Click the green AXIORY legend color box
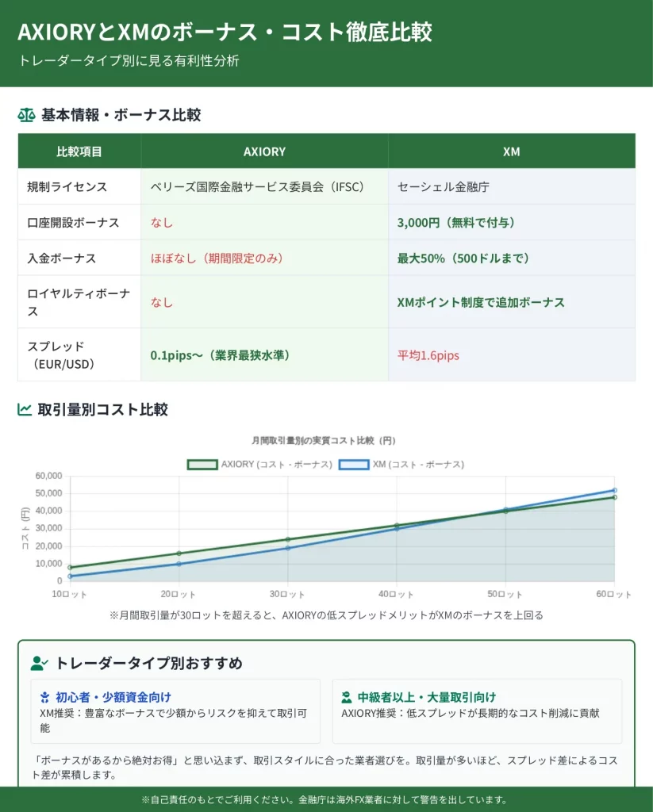 [202, 465]
